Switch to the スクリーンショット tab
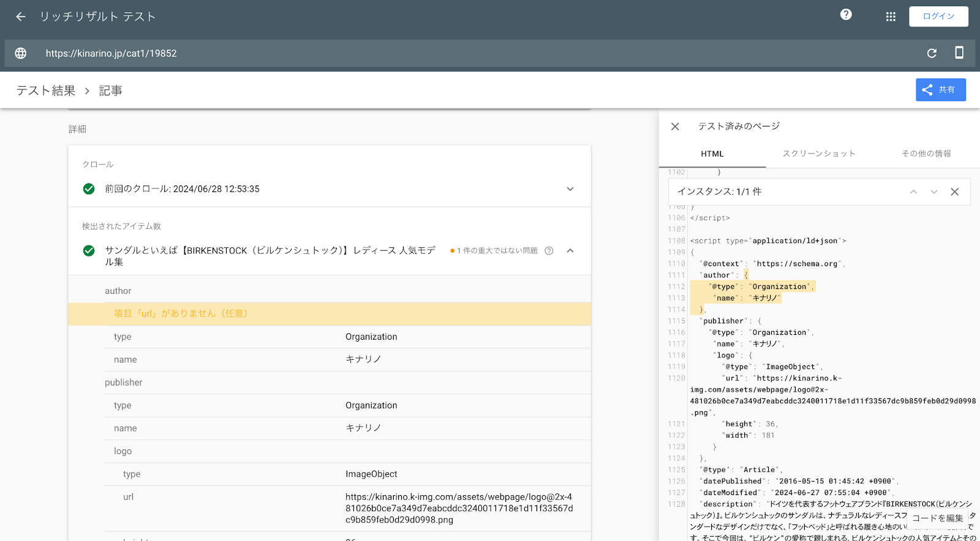 tap(819, 154)
